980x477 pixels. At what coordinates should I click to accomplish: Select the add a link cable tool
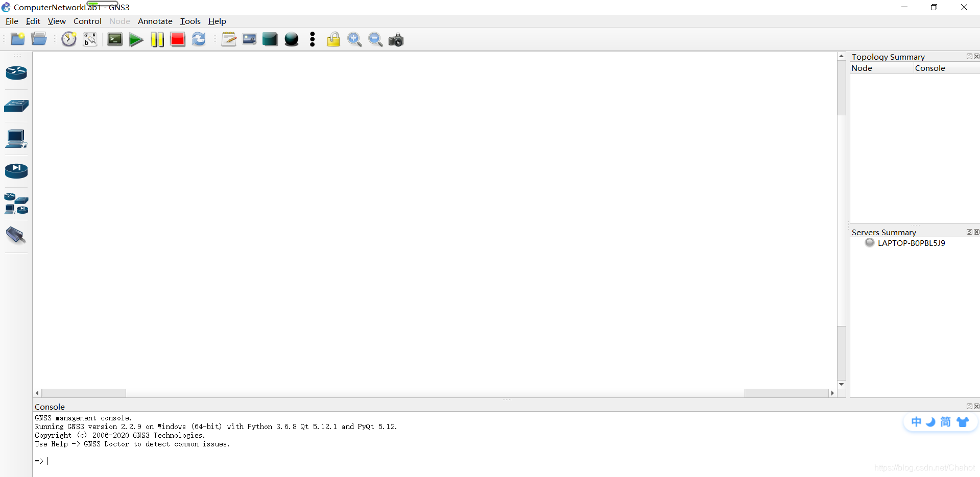[x=16, y=236]
